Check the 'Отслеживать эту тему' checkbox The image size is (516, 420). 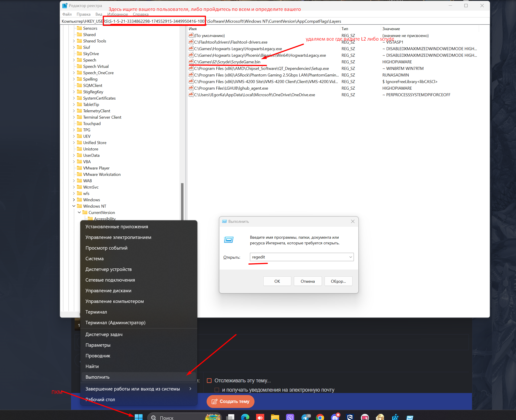click(209, 381)
